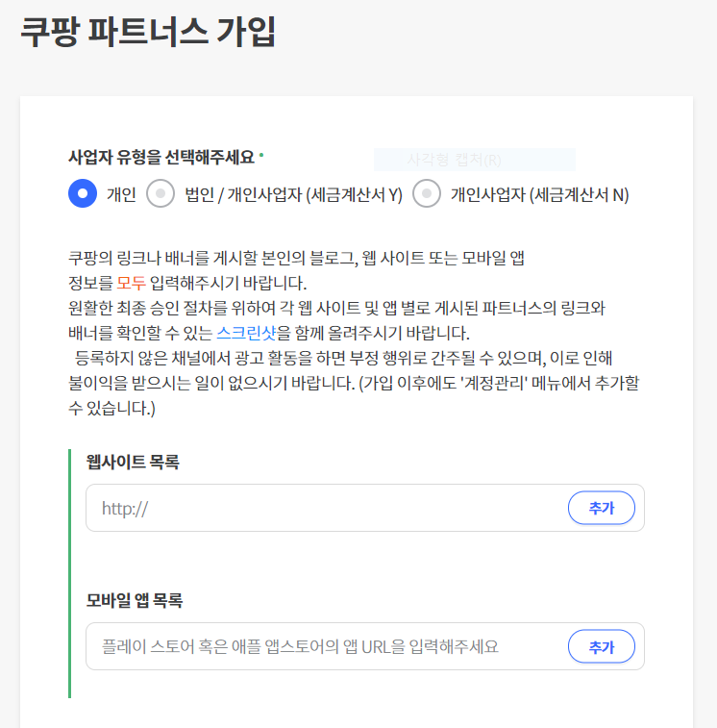This screenshot has height=728, width=717.
Task: Click the 모바일 앱 목록 section heading
Action: pos(135,600)
